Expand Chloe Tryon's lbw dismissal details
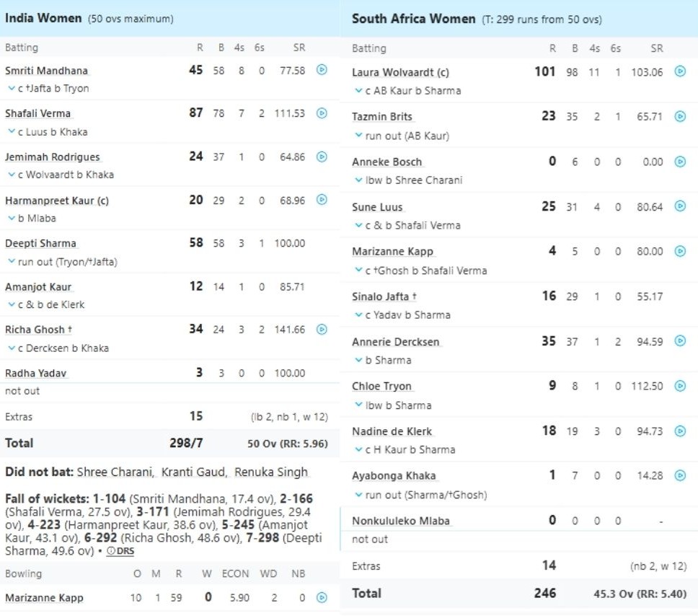 pos(358,405)
